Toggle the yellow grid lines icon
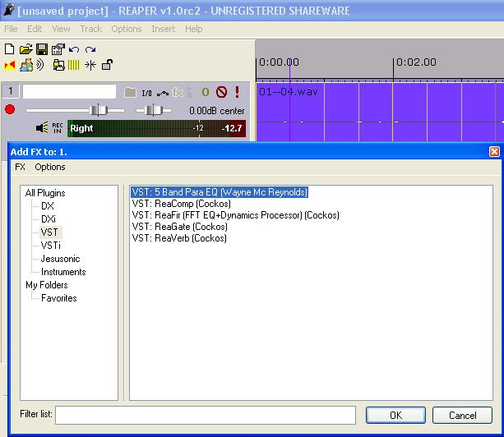The height and width of the screenshot is (437, 504). (x=74, y=65)
